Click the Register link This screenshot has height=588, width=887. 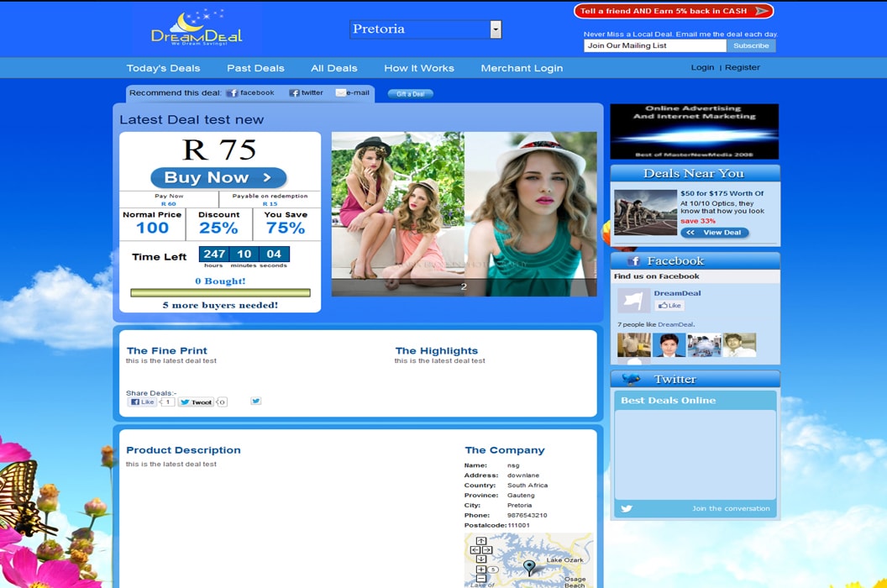tap(743, 67)
